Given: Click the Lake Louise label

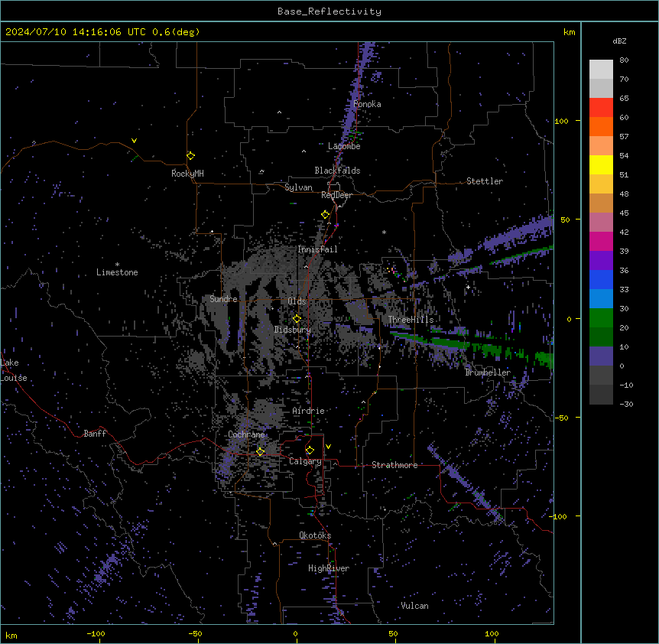Looking at the screenshot, I should click(14, 370).
